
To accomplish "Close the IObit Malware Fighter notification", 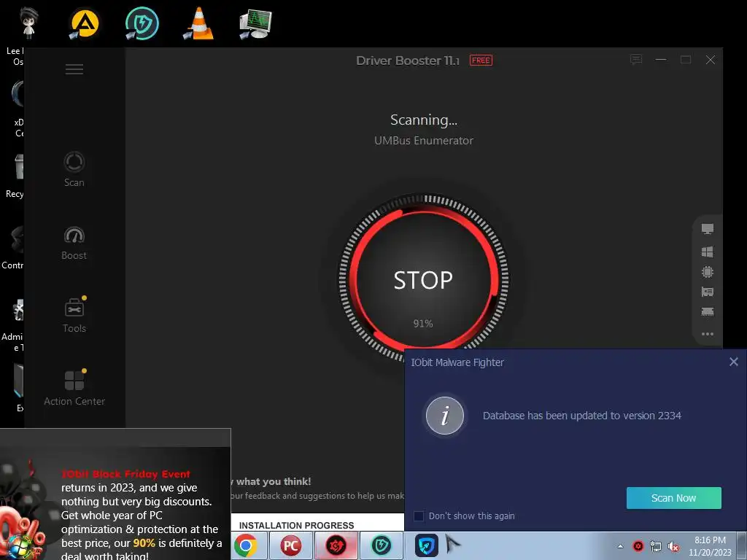I will point(734,362).
